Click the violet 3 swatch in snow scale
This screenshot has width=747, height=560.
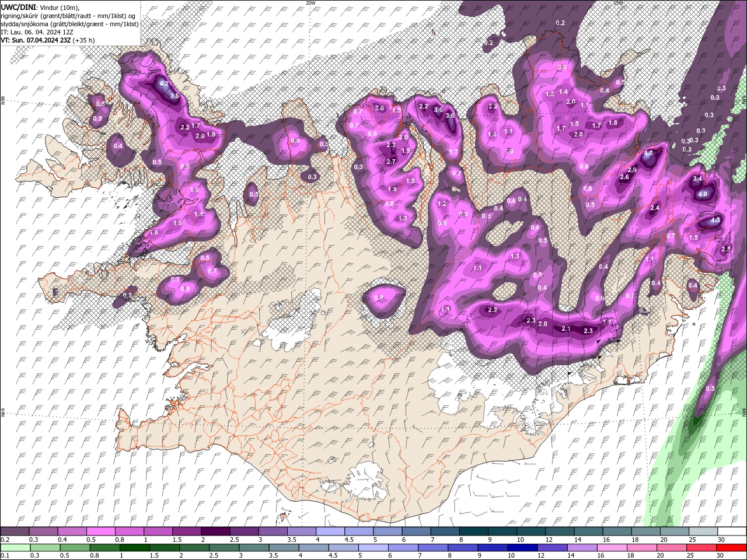(x=273, y=531)
